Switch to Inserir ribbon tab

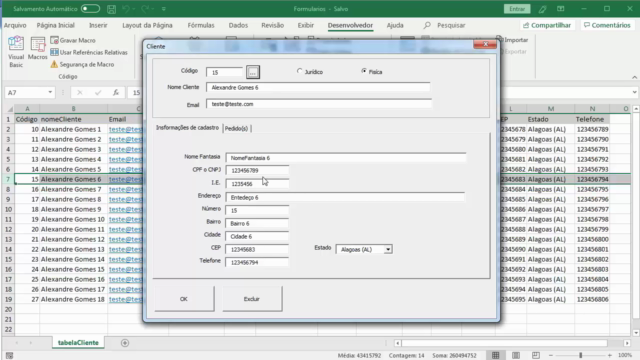(98, 25)
